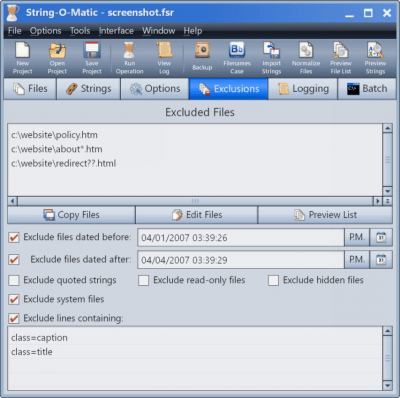Select the class=caption line
The image size is (400, 398).
click(x=39, y=338)
